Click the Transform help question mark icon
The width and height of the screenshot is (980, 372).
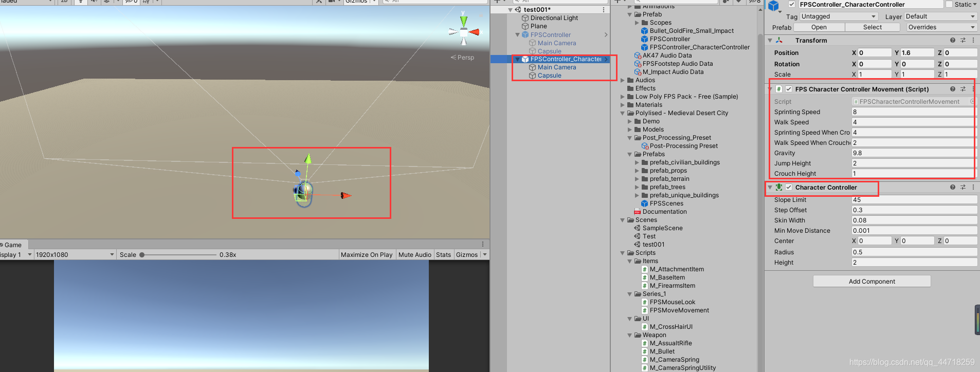(953, 40)
